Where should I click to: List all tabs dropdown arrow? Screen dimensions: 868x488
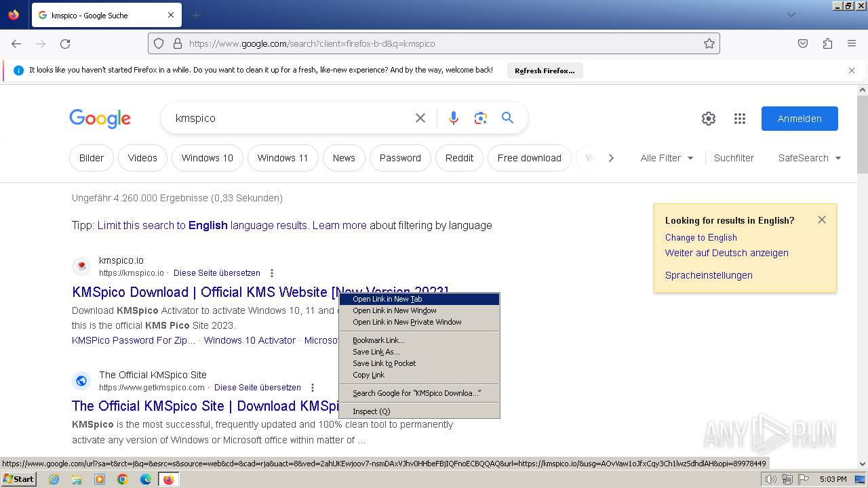(791, 15)
